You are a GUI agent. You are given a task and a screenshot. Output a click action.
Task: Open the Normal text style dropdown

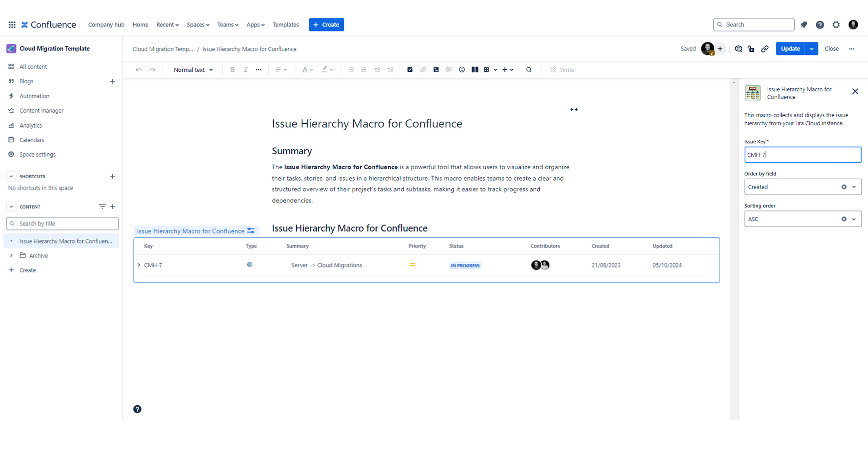point(193,70)
